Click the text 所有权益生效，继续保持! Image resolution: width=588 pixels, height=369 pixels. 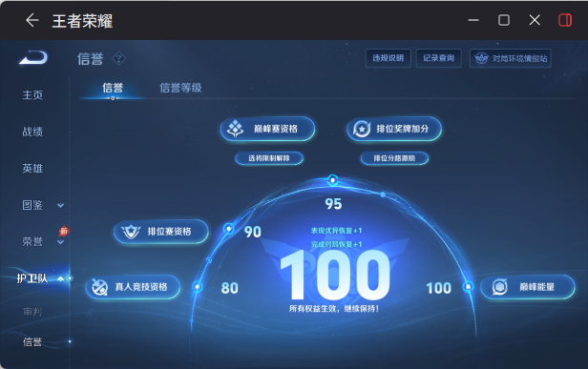point(334,309)
